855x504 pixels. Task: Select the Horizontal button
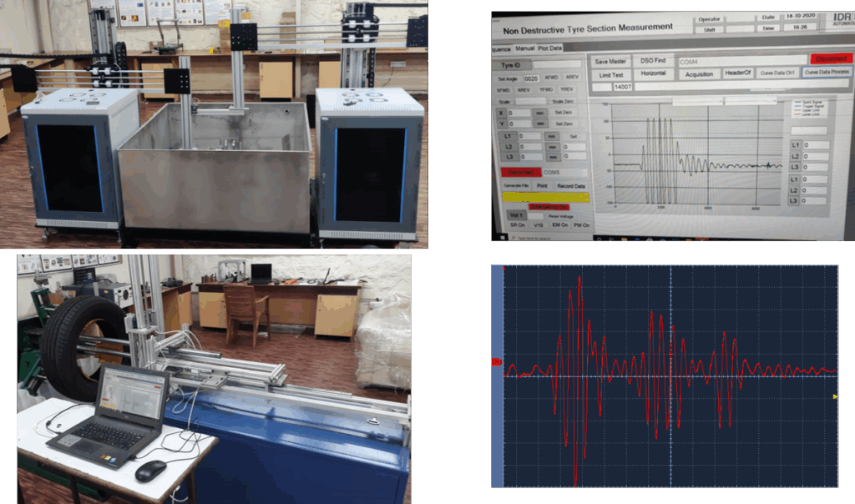tap(653, 74)
